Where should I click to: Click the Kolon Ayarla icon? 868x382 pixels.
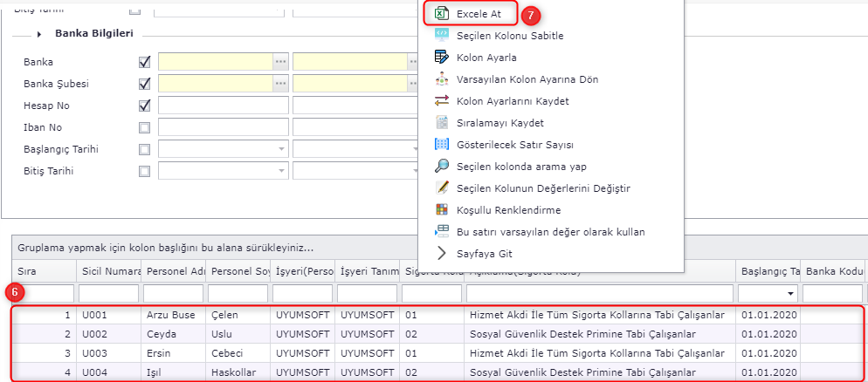click(x=442, y=58)
